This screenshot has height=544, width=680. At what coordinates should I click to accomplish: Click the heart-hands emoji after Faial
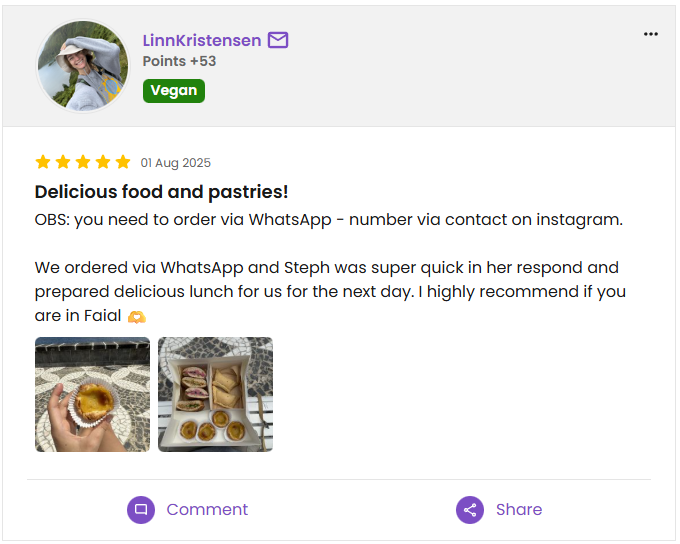136,317
